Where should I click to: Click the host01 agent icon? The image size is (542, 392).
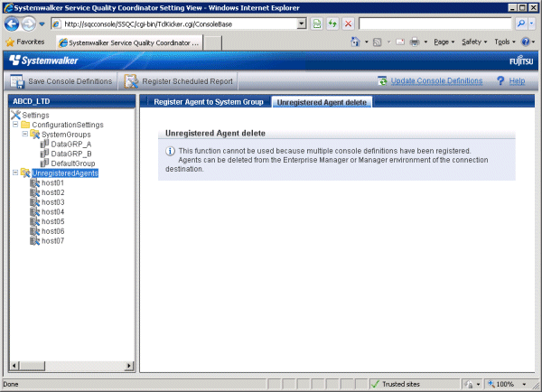pyautogui.click(x=34, y=182)
